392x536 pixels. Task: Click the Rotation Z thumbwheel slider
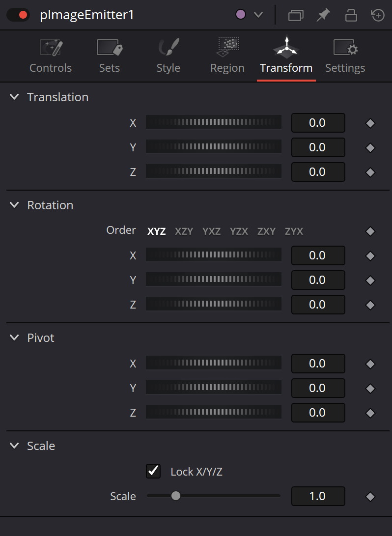pos(214,304)
